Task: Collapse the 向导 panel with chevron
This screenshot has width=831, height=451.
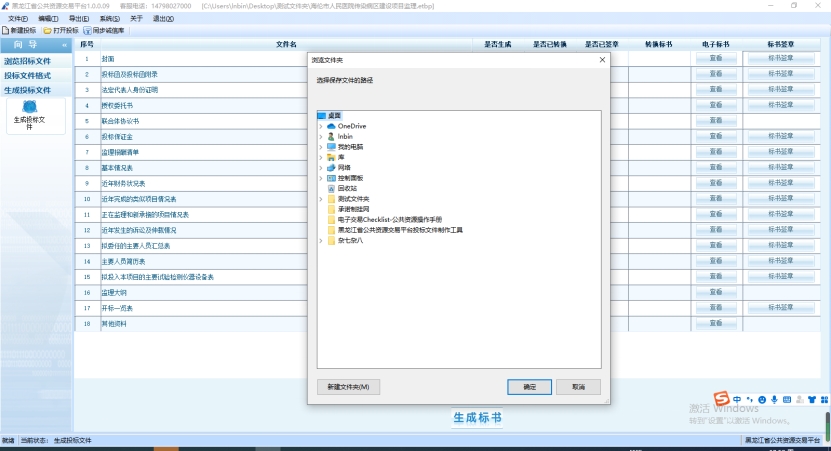Action: click(x=65, y=45)
